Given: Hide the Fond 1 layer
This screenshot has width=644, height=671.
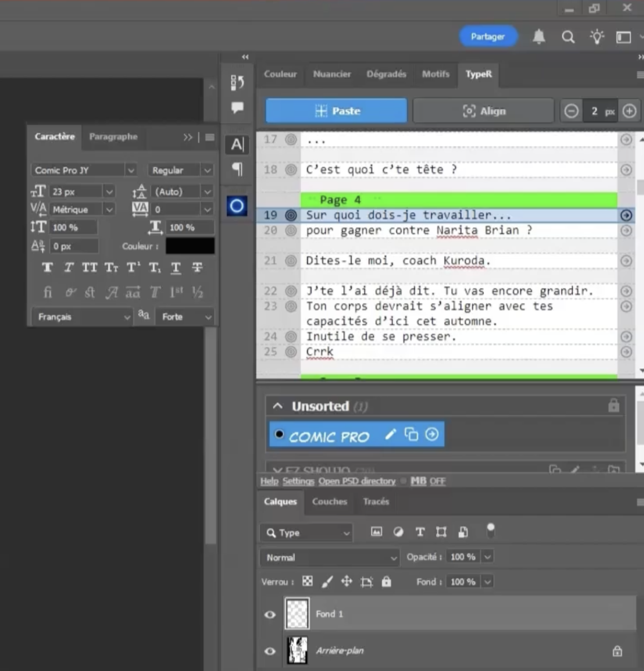Looking at the screenshot, I should (270, 614).
